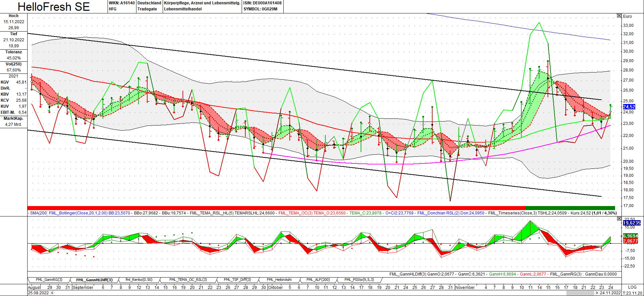Click the left arrow of the date scrollbar
The height and width of the screenshot is (296, 644).
[x=52, y=293]
